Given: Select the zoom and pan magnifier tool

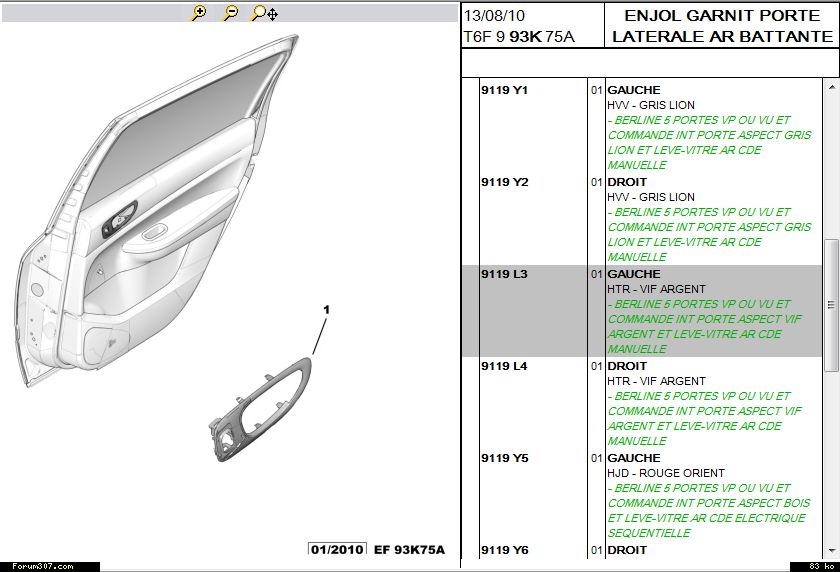Looking at the screenshot, I should click(264, 13).
